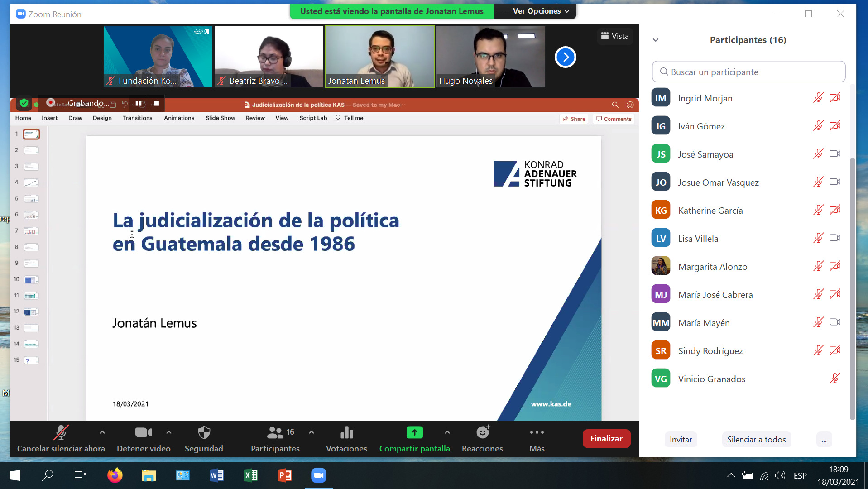Pause the meeting recording
The width and height of the screenshot is (868, 489).
click(139, 104)
